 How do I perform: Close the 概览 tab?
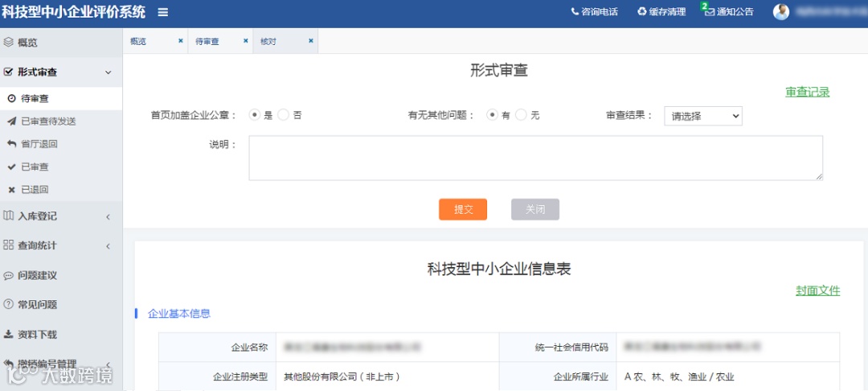coord(181,41)
